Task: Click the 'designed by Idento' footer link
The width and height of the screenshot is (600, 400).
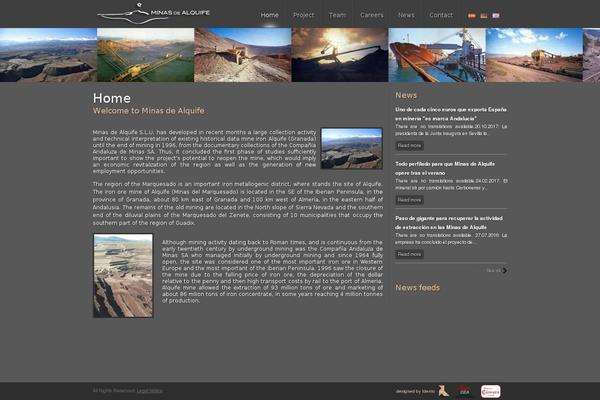Action: pyautogui.click(x=415, y=391)
